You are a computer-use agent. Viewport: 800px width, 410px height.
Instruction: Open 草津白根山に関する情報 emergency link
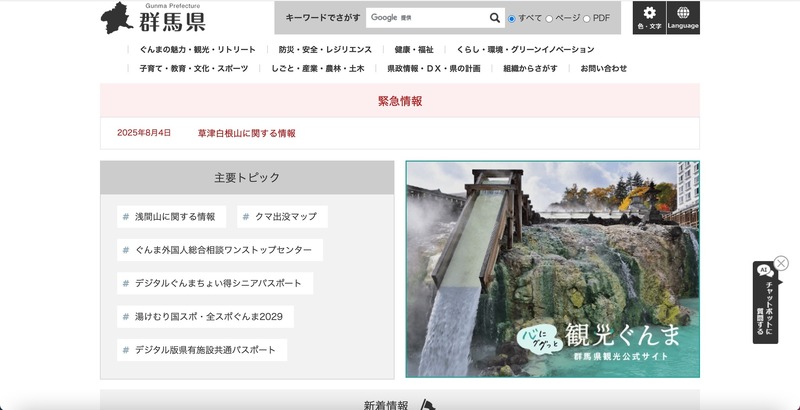[x=246, y=133]
